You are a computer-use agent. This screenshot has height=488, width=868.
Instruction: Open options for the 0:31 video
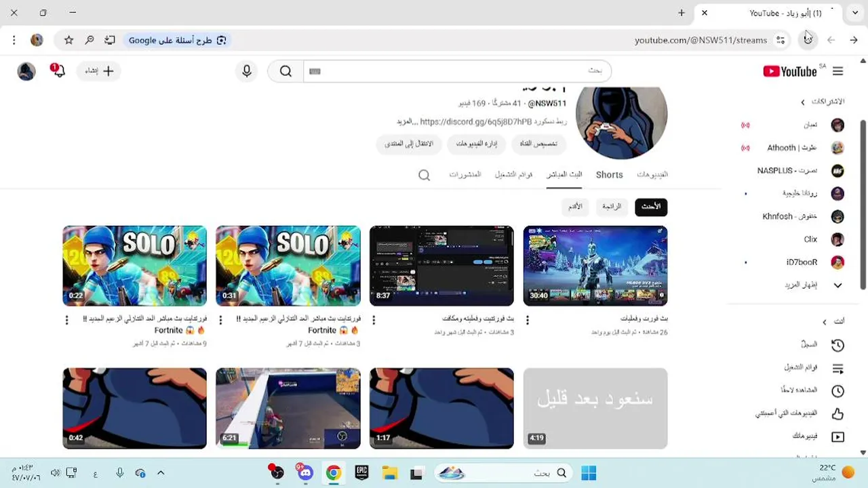point(220,320)
